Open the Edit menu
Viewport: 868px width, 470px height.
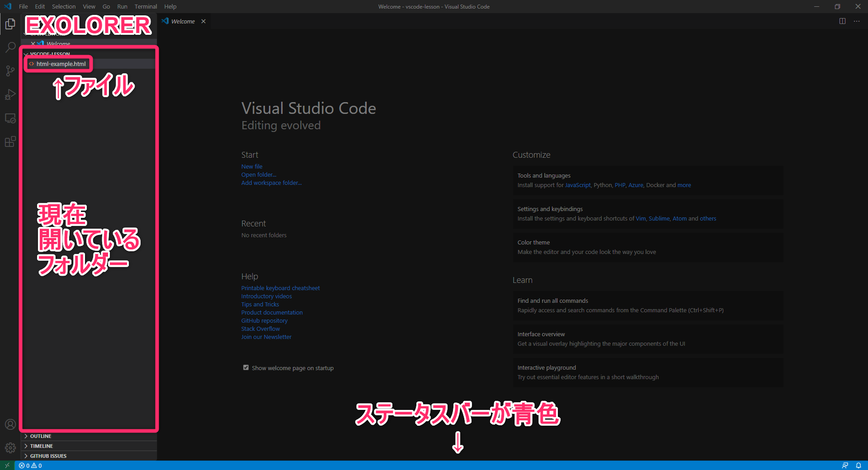tap(40, 6)
